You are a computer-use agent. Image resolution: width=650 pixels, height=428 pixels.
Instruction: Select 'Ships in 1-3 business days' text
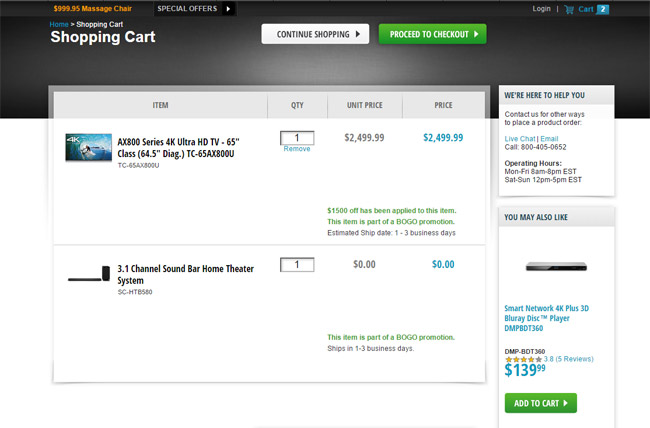click(x=371, y=348)
